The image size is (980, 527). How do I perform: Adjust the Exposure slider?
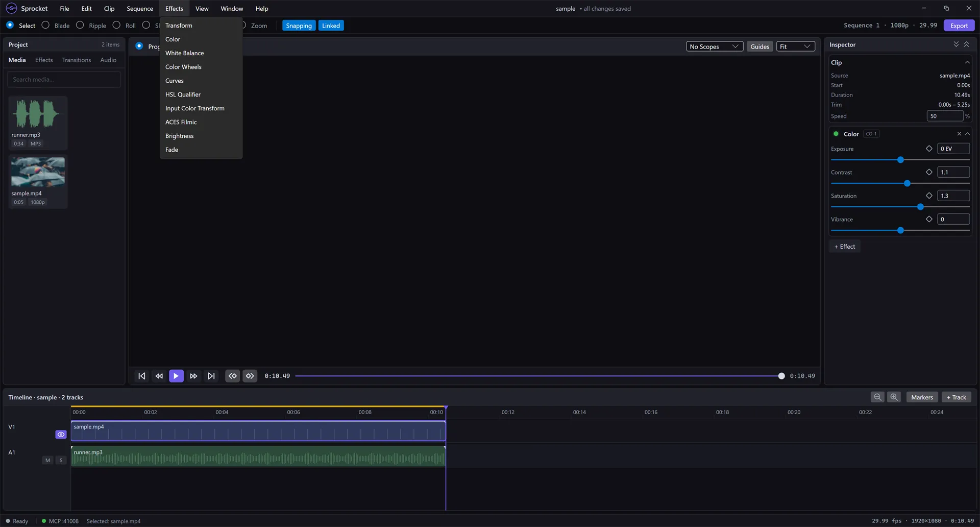[900, 160]
